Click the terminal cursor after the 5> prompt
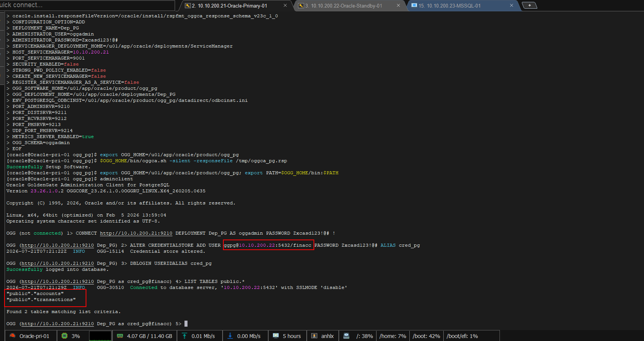644x341 pixels. [186, 324]
